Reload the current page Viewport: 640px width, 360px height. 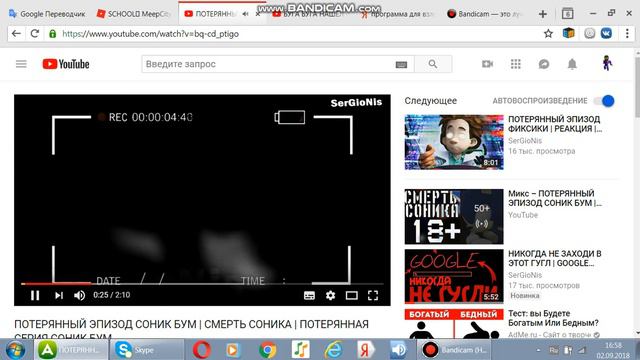[x=35, y=33]
